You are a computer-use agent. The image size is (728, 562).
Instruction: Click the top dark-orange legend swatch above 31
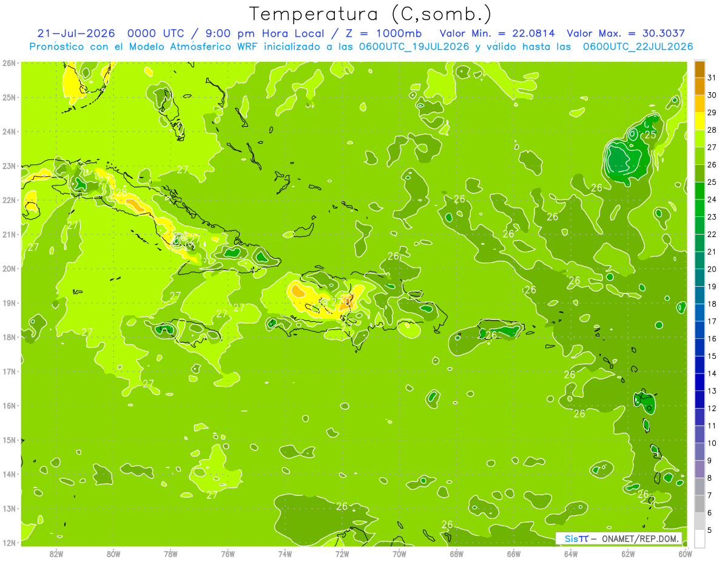coord(699,68)
